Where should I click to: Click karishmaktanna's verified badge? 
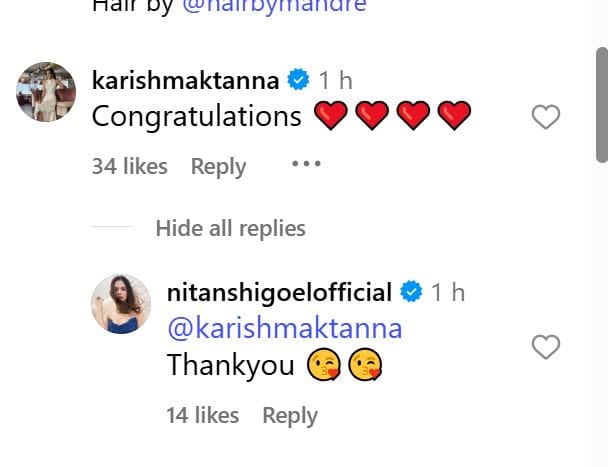point(298,80)
